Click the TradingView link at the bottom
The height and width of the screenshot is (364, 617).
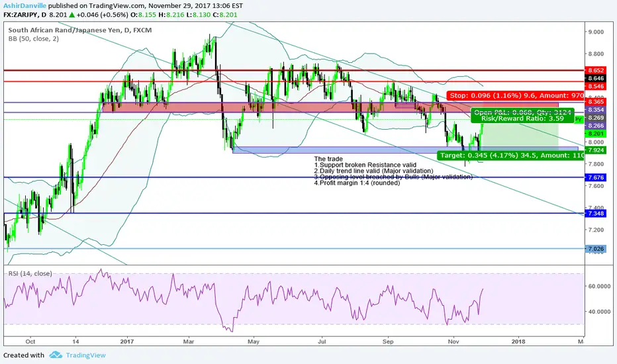point(86,355)
